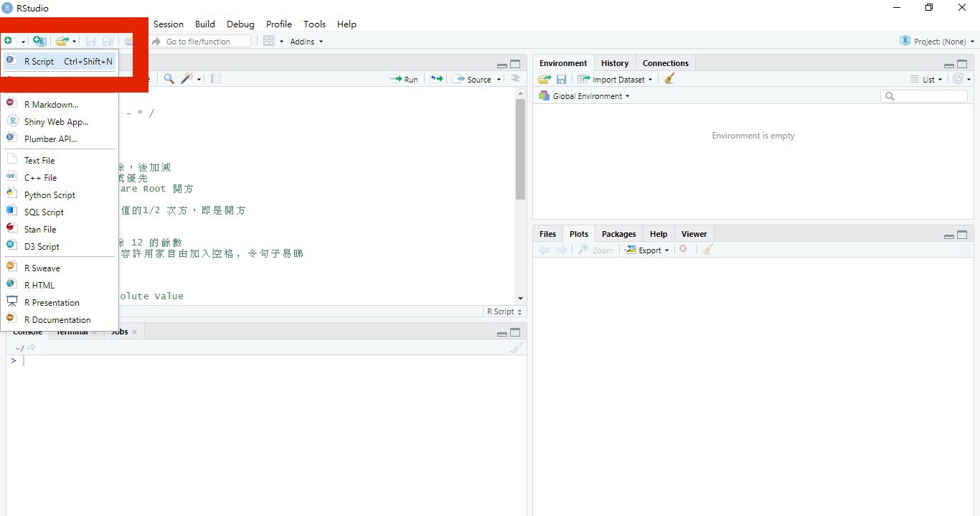
Task: Switch to the Connections tab
Action: (666, 63)
